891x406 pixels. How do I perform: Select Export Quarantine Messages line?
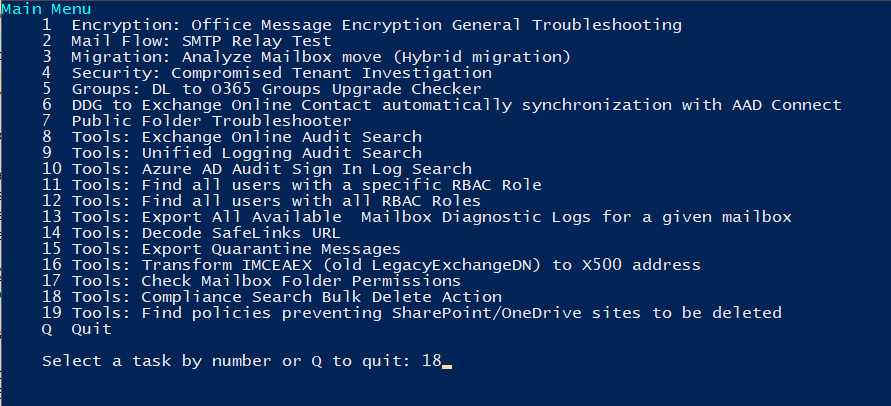coord(222,249)
